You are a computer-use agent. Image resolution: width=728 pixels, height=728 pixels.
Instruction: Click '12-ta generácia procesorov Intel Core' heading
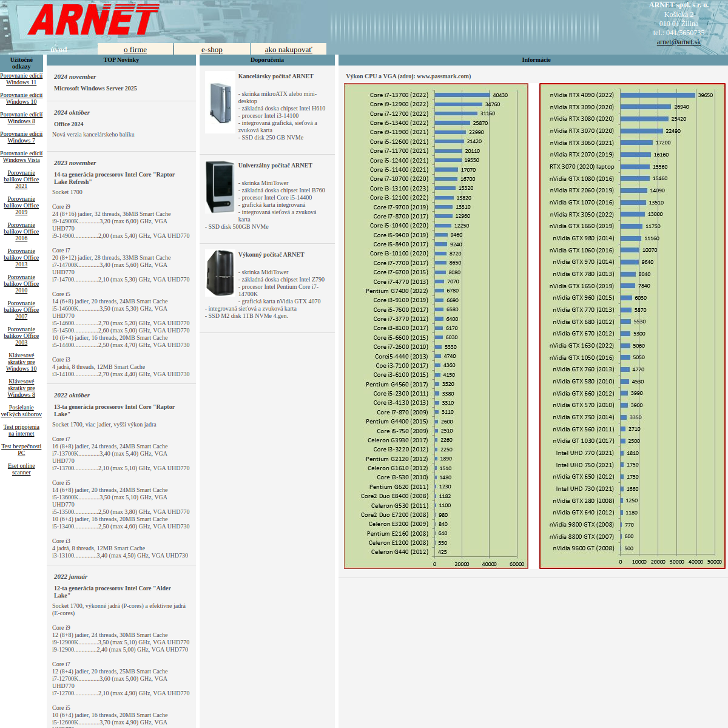point(112,592)
